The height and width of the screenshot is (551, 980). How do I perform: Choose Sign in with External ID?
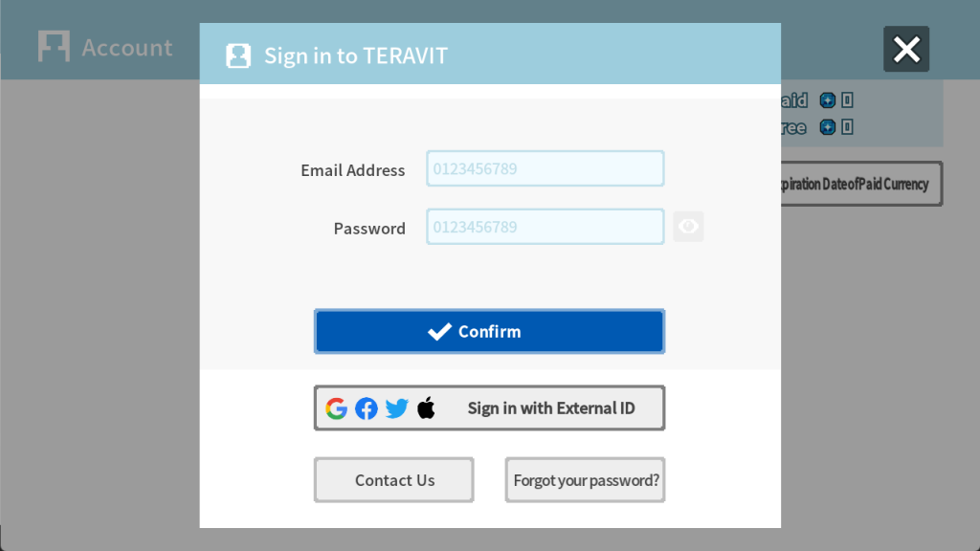[489, 408]
